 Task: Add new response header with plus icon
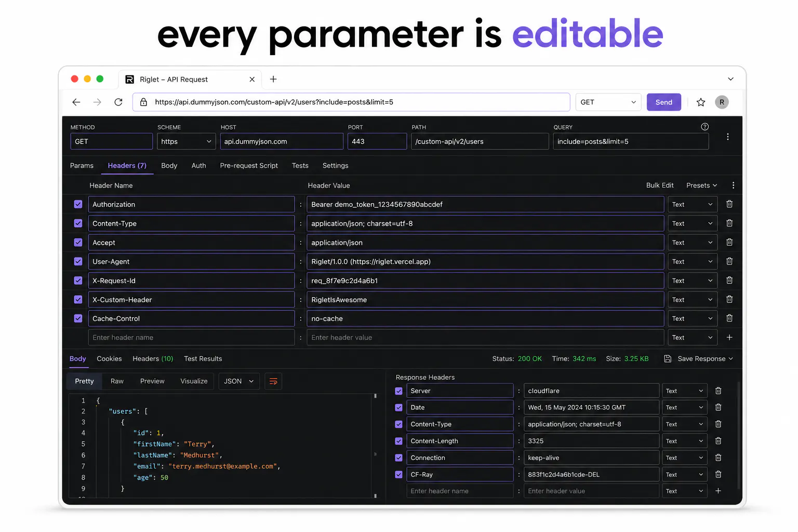coord(718,491)
